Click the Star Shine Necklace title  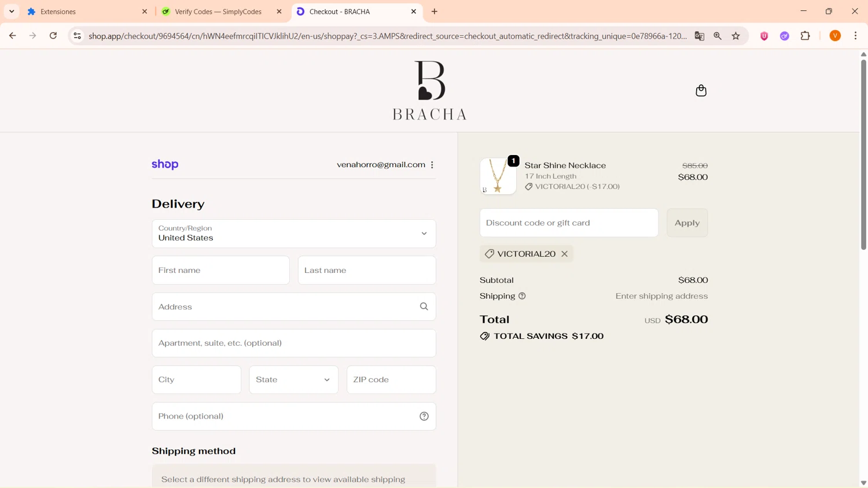click(x=565, y=165)
